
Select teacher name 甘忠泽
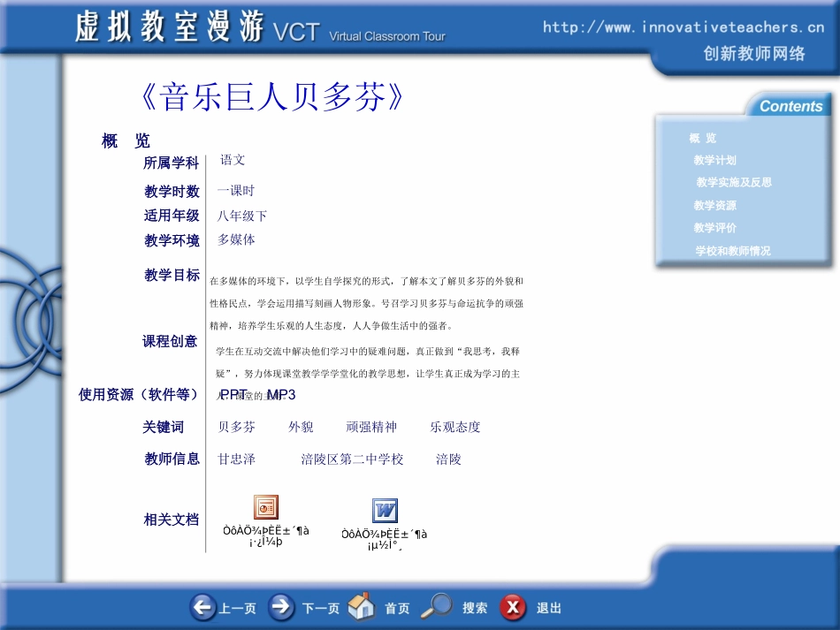[x=236, y=459]
